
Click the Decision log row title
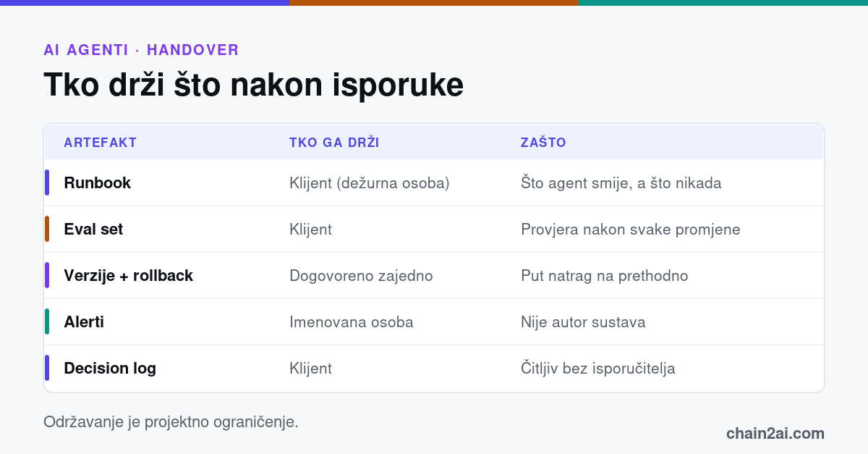tap(110, 369)
